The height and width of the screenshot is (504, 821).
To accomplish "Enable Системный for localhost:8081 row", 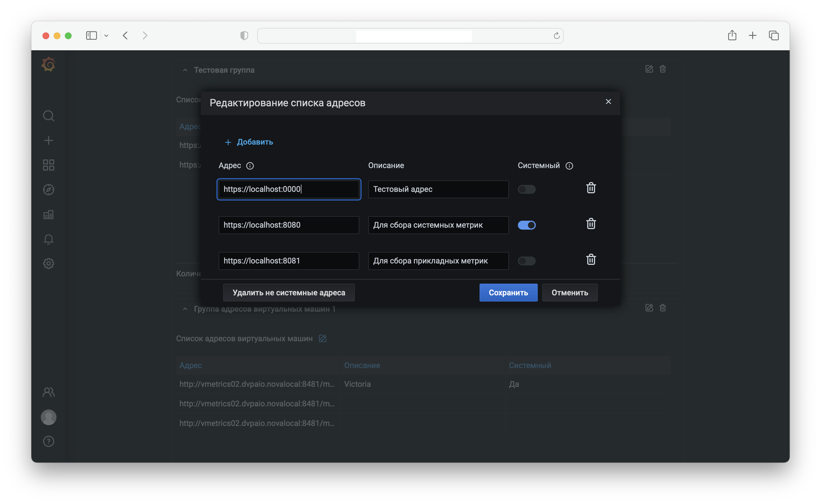I will tap(527, 261).
